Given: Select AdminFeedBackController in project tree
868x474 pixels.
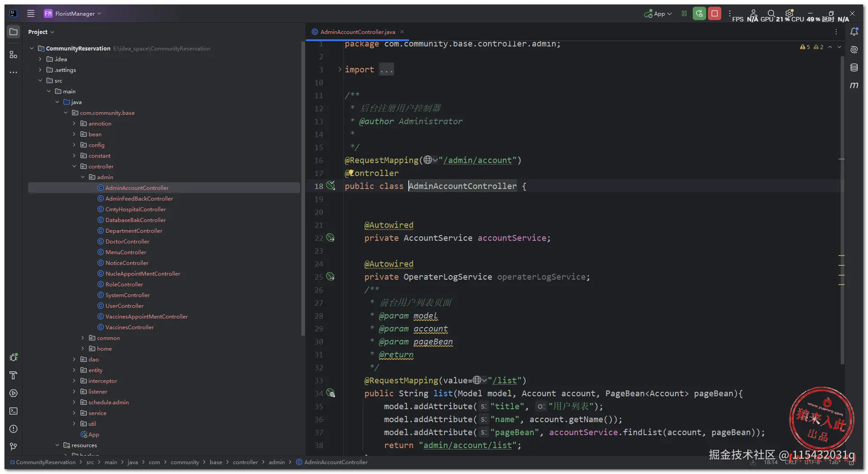Looking at the screenshot, I should pos(139,198).
